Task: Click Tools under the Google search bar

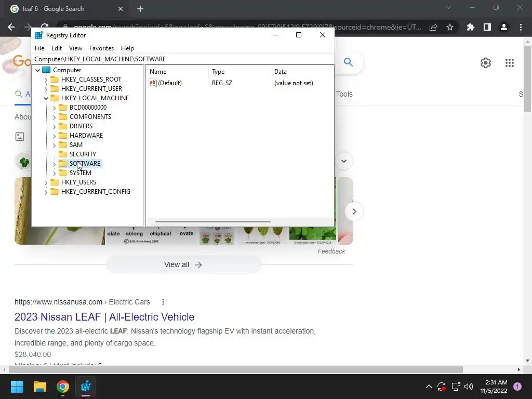Action: click(344, 95)
